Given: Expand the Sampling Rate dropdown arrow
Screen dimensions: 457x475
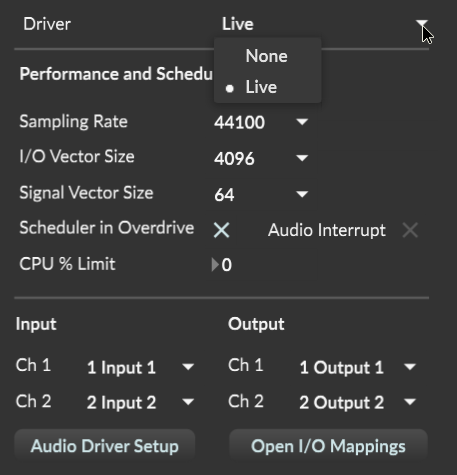Looking at the screenshot, I should click(x=302, y=122).
